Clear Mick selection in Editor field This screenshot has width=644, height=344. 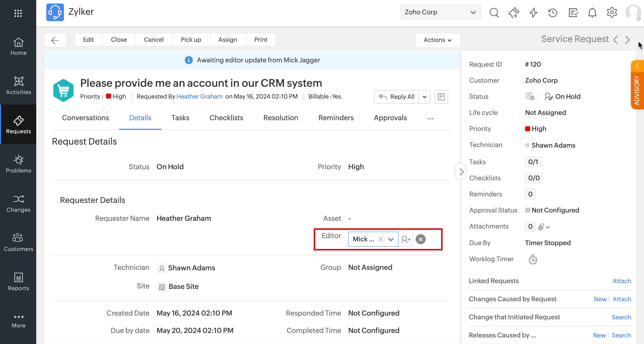coord(380,239)
